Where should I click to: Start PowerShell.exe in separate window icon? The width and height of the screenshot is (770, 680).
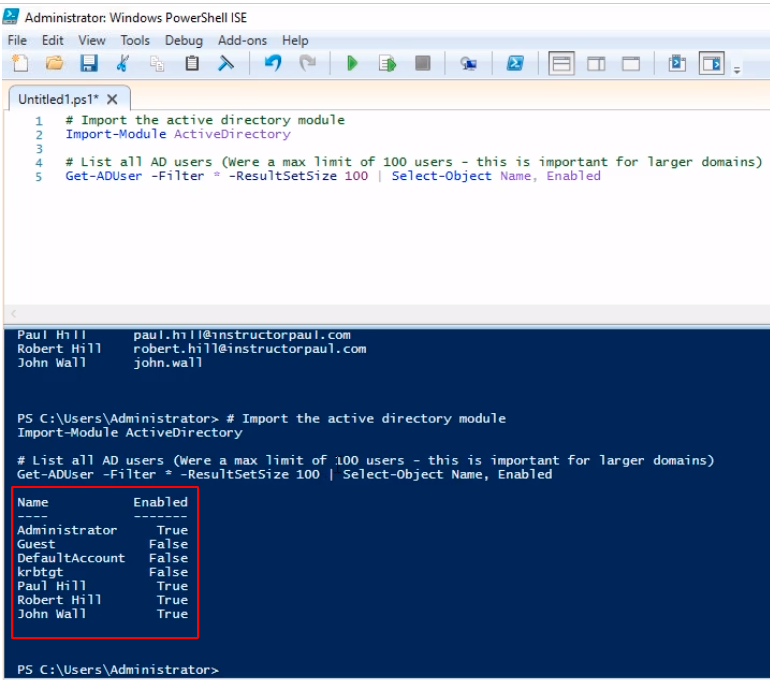(x=515, y=63)
